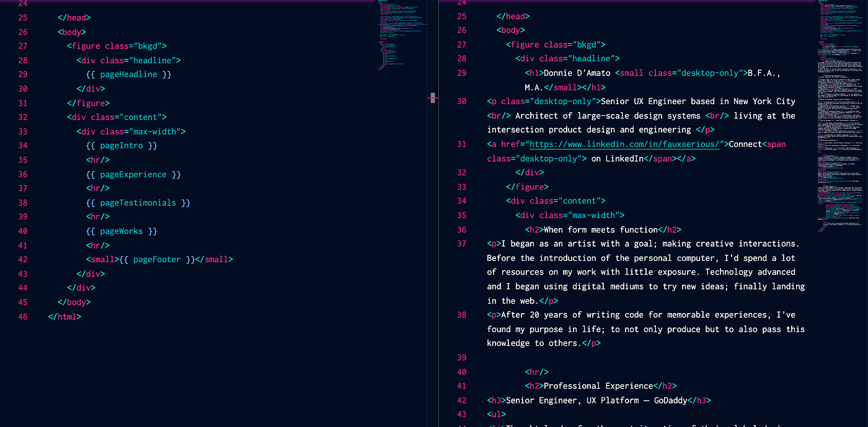868x427 pixels.
Task: Click the <hr/> tag on line 40 right pane
Action: point(536,371)
